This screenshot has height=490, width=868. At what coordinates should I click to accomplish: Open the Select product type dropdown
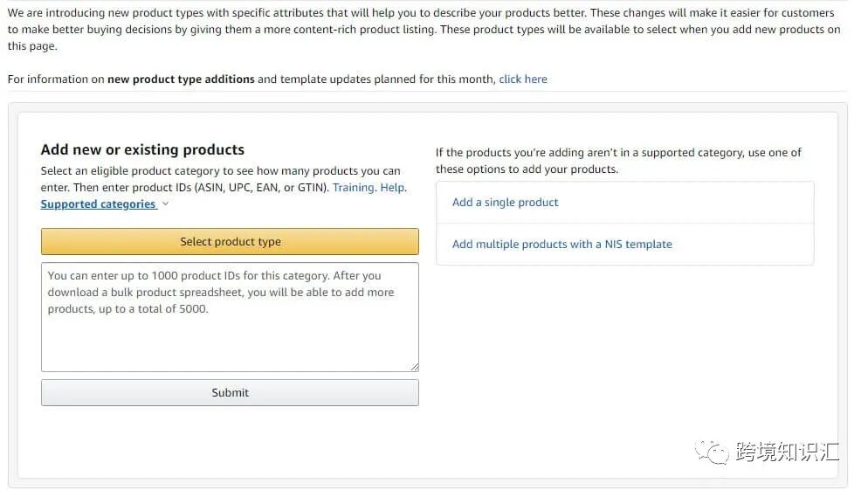click(230, 242)
